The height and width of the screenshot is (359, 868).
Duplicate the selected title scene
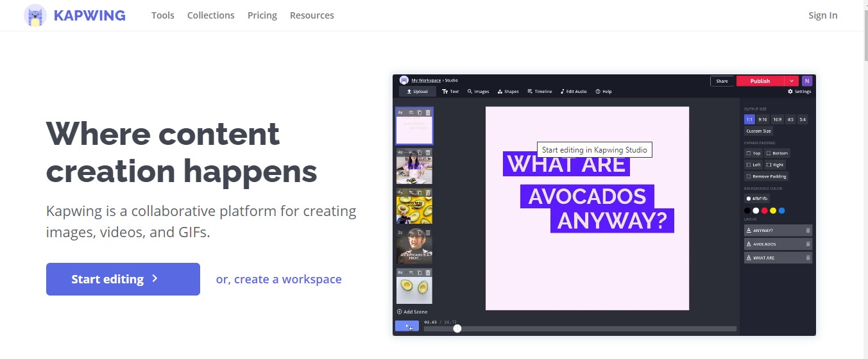pos(420,112)
